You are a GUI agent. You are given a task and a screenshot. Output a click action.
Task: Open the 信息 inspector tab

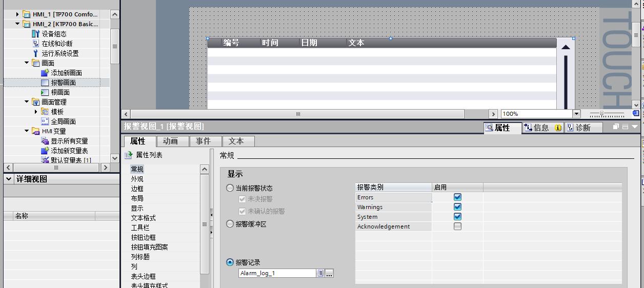(x=543, y=128)
